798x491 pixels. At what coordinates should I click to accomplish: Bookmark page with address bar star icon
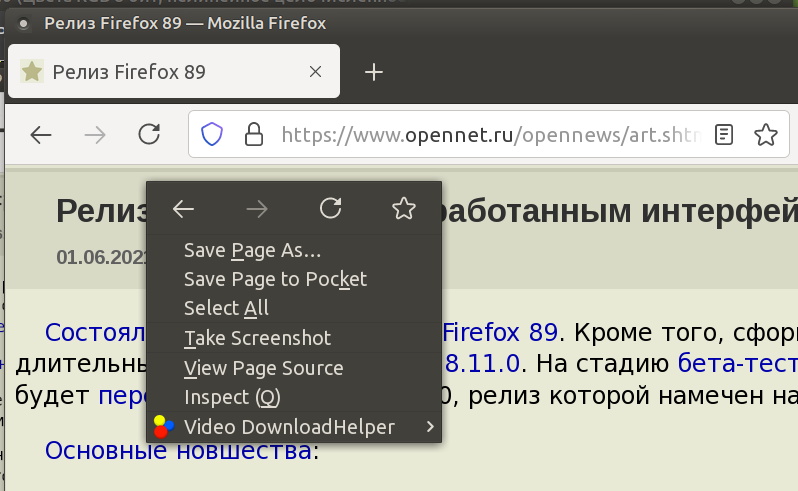pos(765,135)
